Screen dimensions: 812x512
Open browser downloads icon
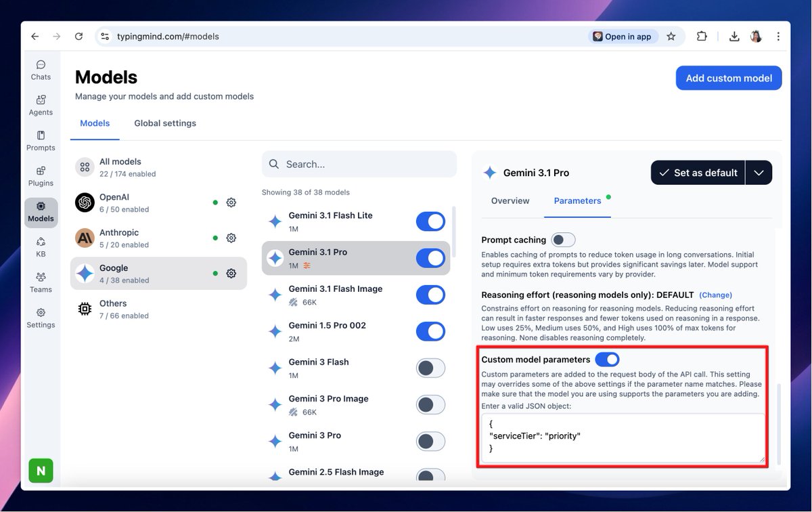pyautogui.click(x=734, y=37)
